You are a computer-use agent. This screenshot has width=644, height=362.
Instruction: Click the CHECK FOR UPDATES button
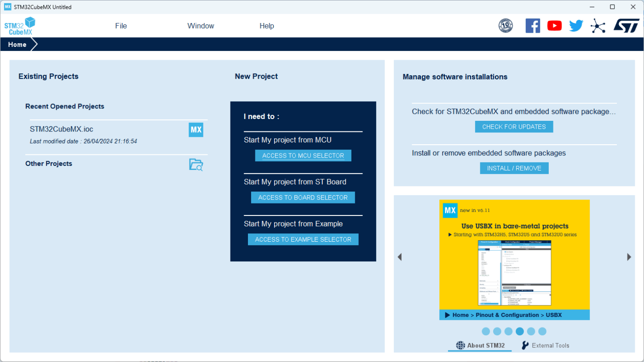(514, 127)
